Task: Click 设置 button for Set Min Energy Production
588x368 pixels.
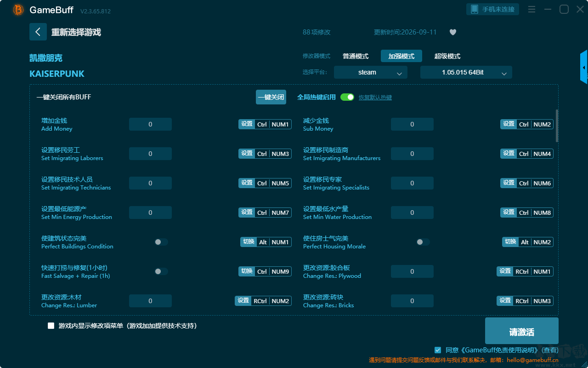Action: (x=247, y=213)
